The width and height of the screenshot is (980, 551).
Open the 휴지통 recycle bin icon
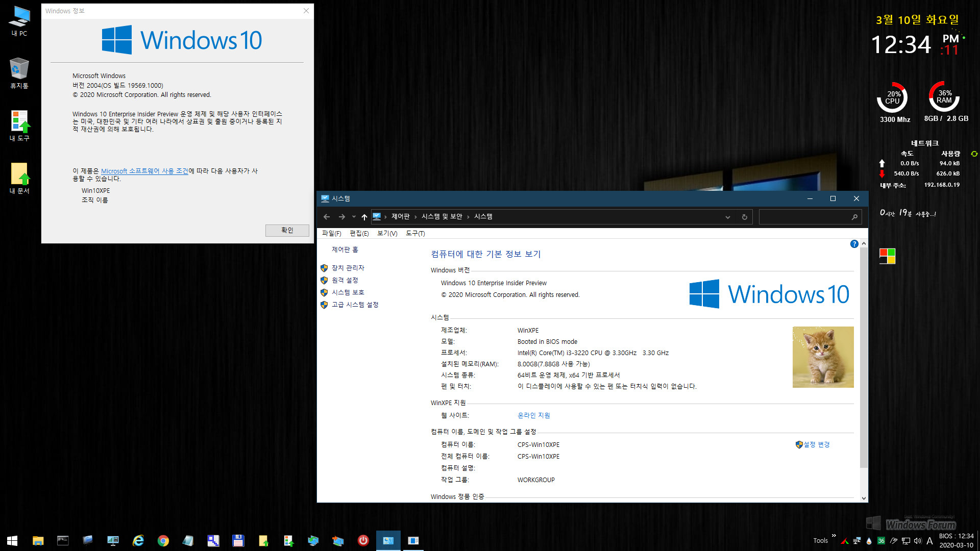tap(19, 73)
